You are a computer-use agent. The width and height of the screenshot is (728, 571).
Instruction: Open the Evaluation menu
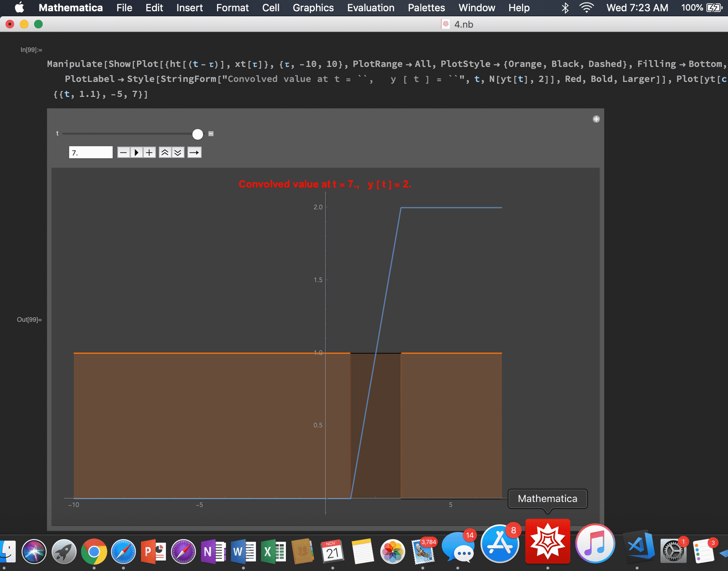click(x=371, y=8)
